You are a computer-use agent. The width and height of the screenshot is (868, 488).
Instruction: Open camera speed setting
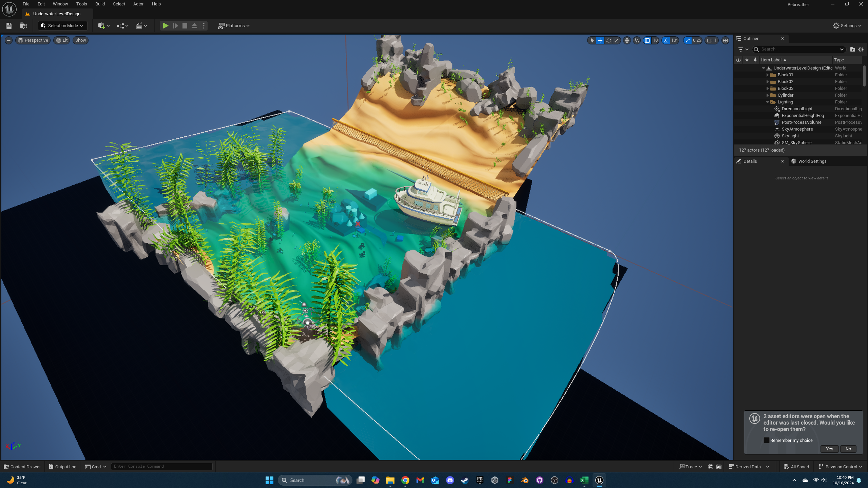point(712,40)
